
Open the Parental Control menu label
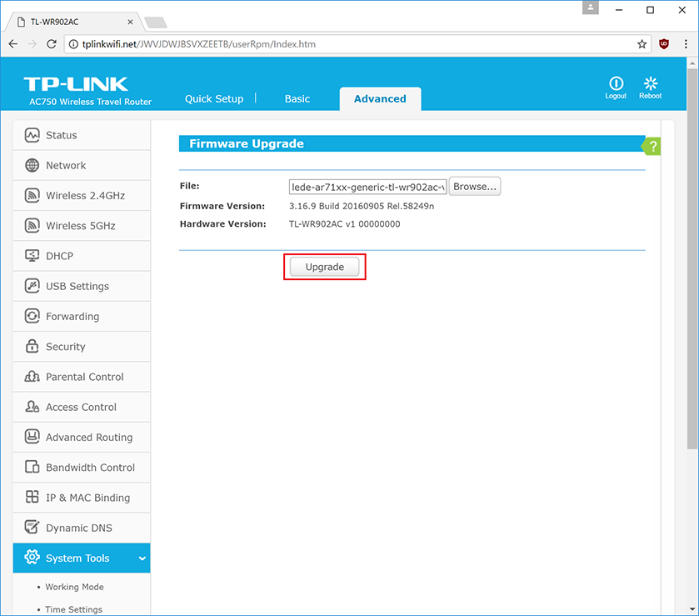[85, 377]
